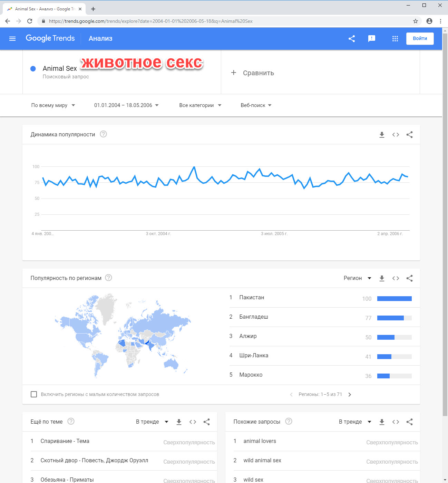Go back in browser history
448x483 pixels.
8,21
